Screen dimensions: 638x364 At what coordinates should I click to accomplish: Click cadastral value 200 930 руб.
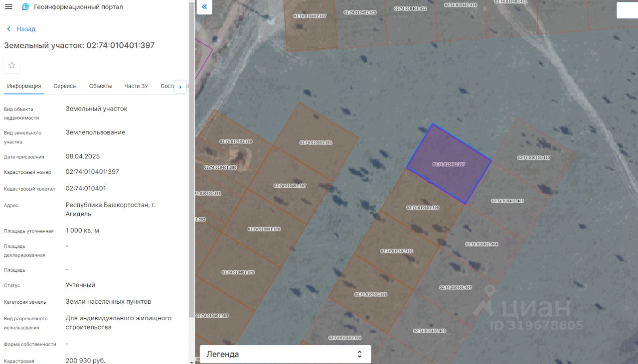85,360
